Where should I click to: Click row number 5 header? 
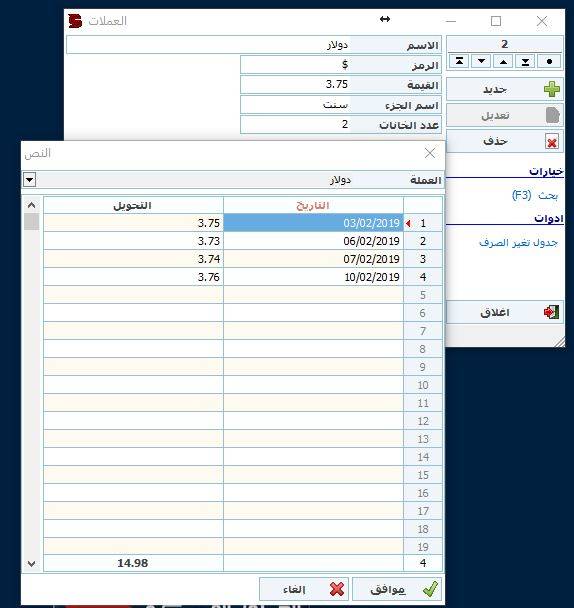423,295
